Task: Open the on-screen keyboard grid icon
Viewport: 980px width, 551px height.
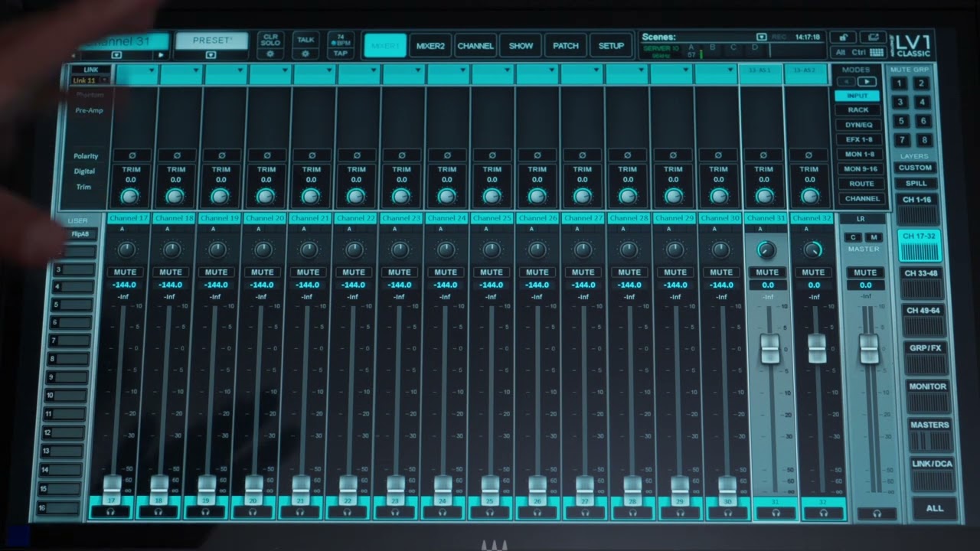Action: 876,52
